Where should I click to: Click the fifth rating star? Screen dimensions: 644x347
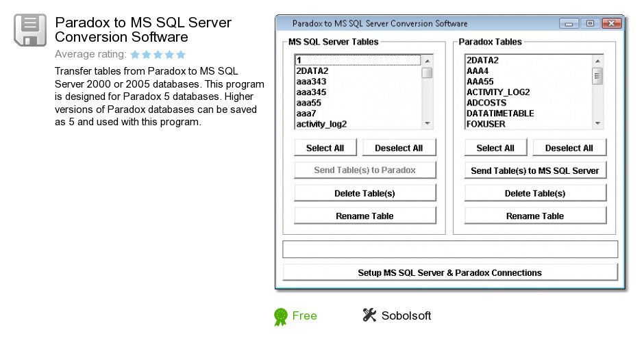pyautogui.click(x=181, y=55)
